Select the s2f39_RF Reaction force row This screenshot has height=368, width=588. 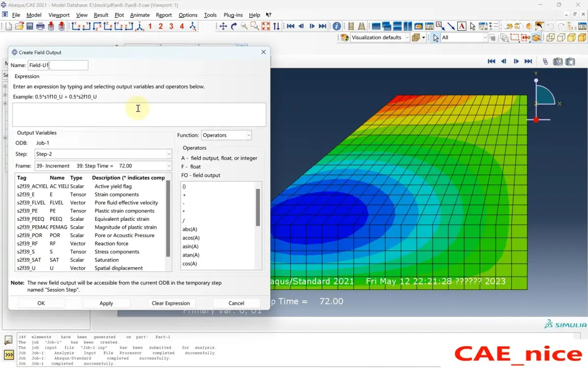90,244
